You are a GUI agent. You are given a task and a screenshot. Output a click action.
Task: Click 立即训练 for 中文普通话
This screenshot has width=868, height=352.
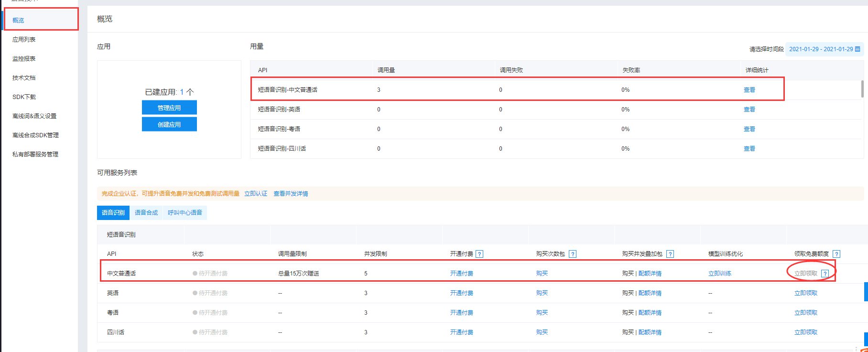tap(720, 274)
